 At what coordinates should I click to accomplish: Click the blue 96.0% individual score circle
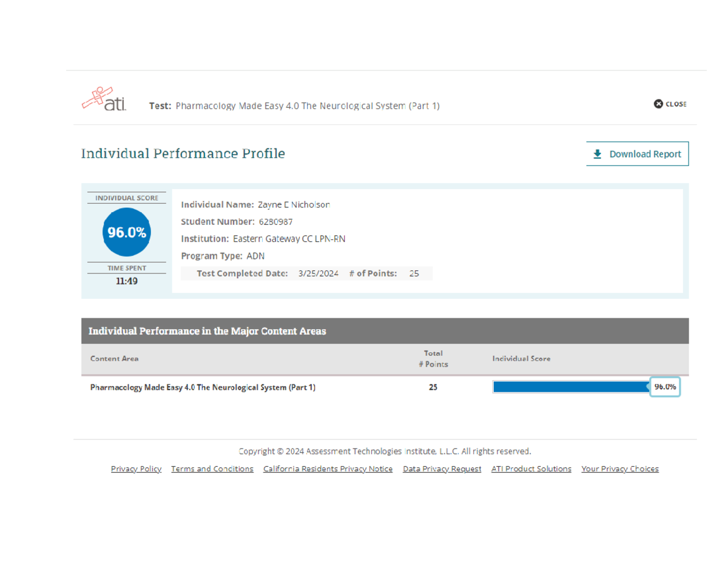click(x=127, y=232)
